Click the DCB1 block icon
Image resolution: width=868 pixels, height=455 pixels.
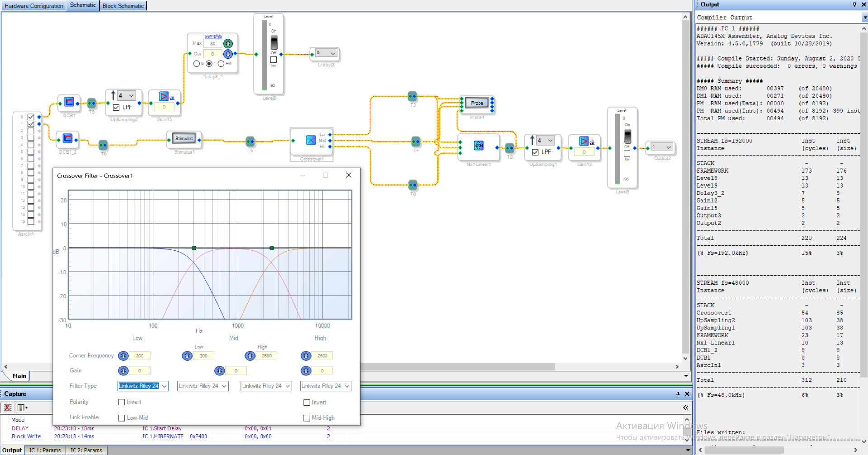69,102
